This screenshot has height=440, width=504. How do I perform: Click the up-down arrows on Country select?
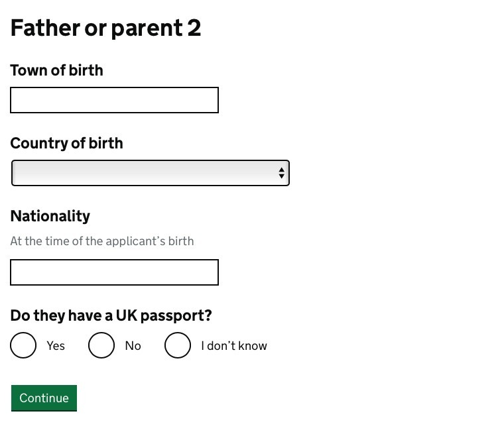click(x=281, y=173)
